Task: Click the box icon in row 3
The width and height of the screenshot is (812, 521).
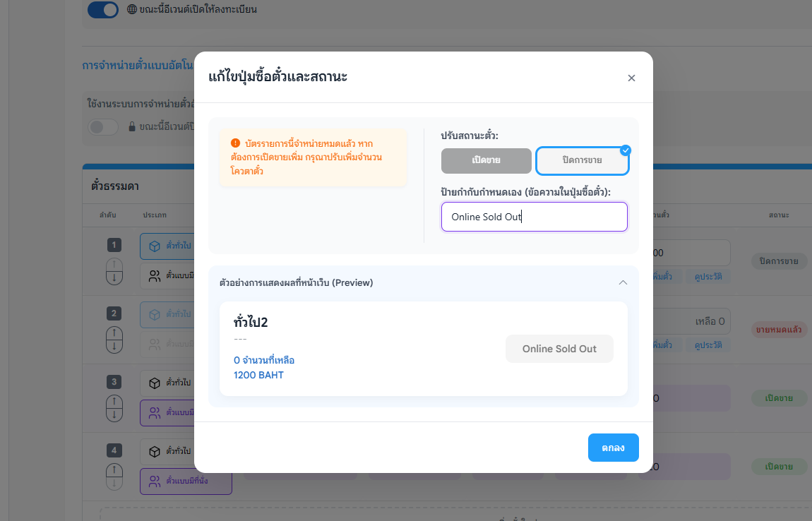Action: [155, 383]
